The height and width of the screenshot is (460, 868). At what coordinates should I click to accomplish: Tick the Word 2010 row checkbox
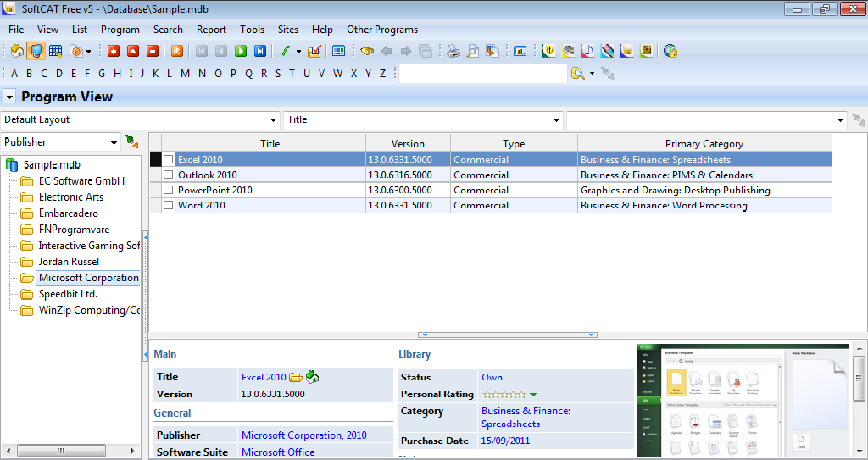pyautogui.click(x=169, y=205)
